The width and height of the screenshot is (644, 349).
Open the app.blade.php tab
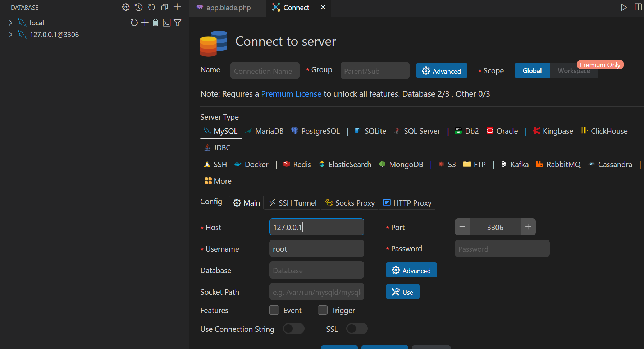coord(228,8)
